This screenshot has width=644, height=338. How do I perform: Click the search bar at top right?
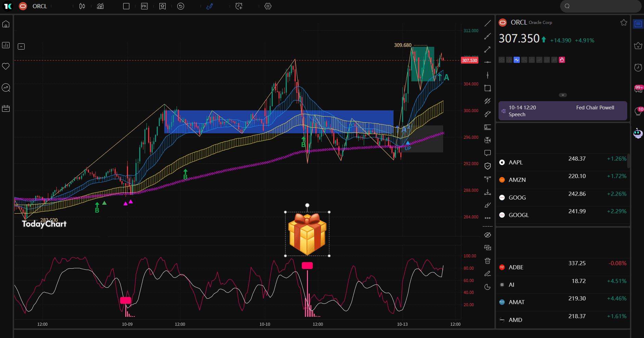point(601,6)
